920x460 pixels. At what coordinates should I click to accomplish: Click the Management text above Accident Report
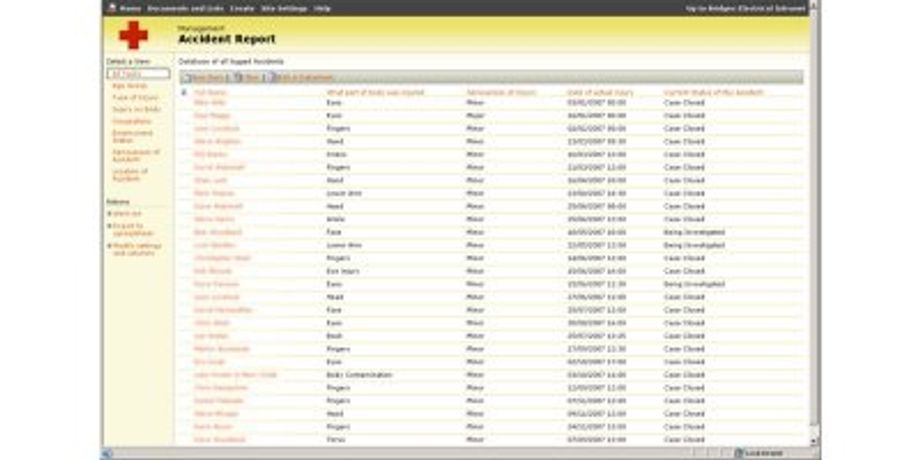pos(201,28)
